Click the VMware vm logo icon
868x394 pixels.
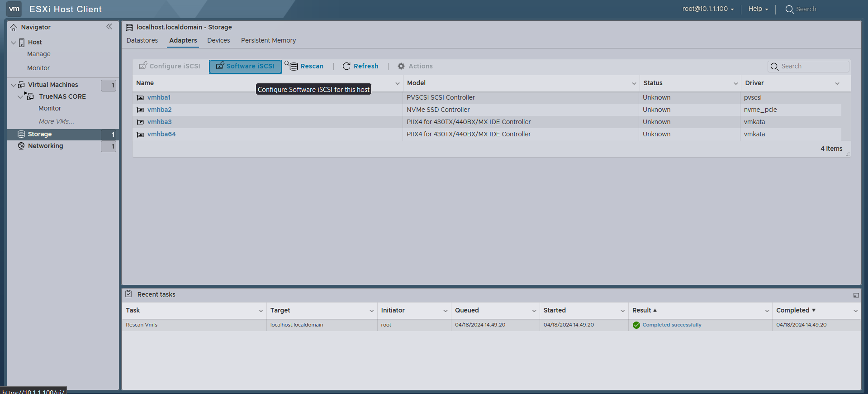click(x=14, y=9)
